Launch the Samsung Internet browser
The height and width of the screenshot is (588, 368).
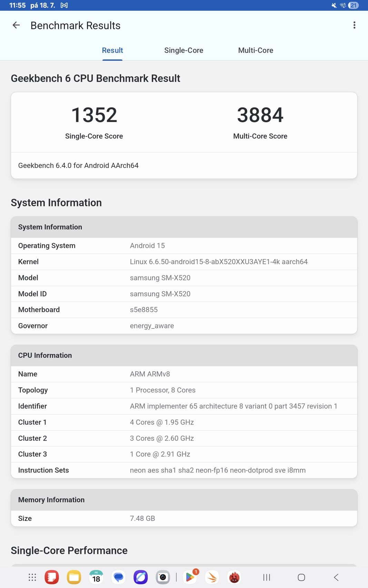pos(141,577)
